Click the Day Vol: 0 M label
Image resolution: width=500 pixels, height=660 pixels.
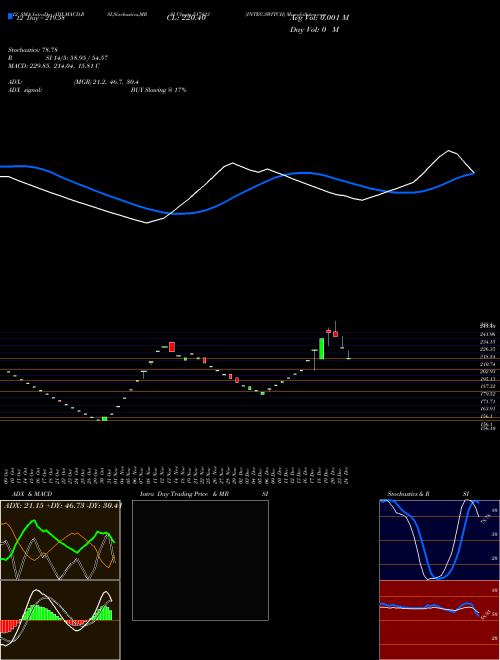[314, 30]
